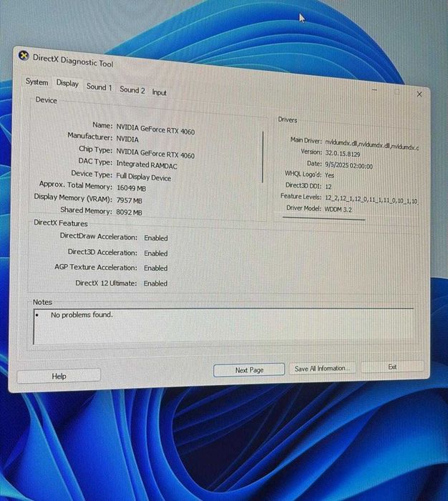Click the 'DirectX Features' group heading
This screenshot has width=448, height=501.
point(61,223)
